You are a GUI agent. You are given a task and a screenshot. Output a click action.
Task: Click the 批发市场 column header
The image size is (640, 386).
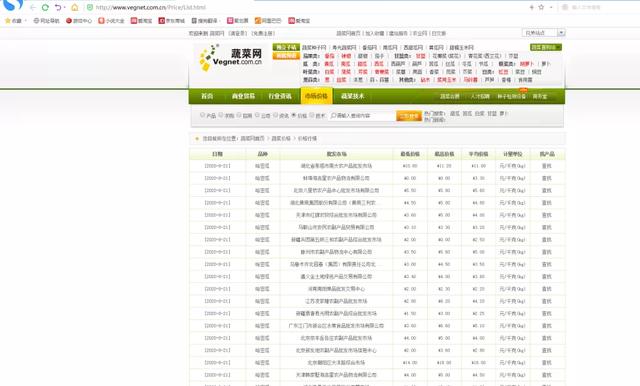337,154
